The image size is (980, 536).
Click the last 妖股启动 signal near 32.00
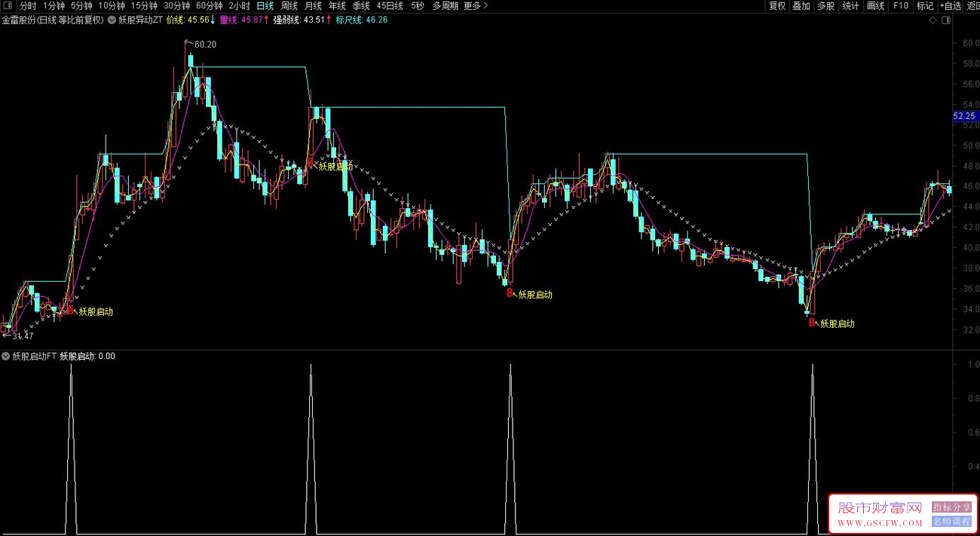pos(838,323)
